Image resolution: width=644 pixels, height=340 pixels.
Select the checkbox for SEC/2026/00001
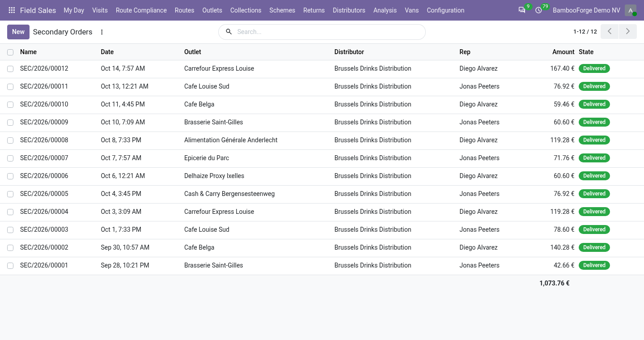(10, 266)
